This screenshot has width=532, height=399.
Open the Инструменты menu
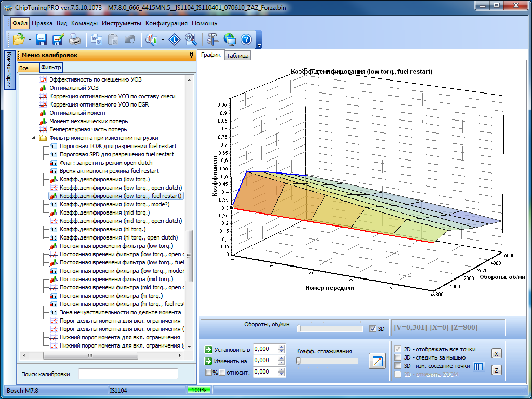[121, 23]
